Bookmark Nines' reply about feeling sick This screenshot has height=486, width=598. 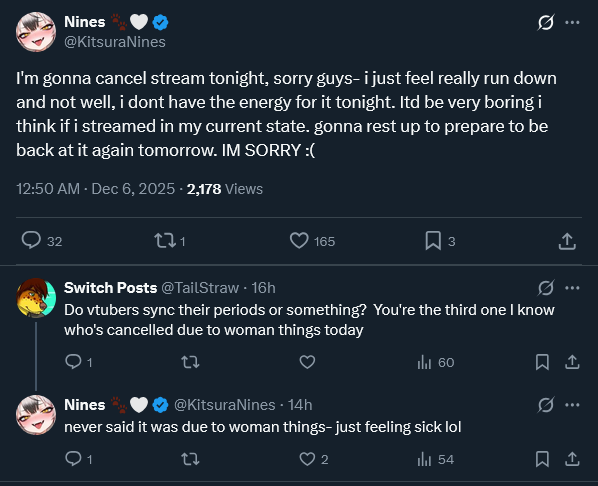tap(542, 459)
